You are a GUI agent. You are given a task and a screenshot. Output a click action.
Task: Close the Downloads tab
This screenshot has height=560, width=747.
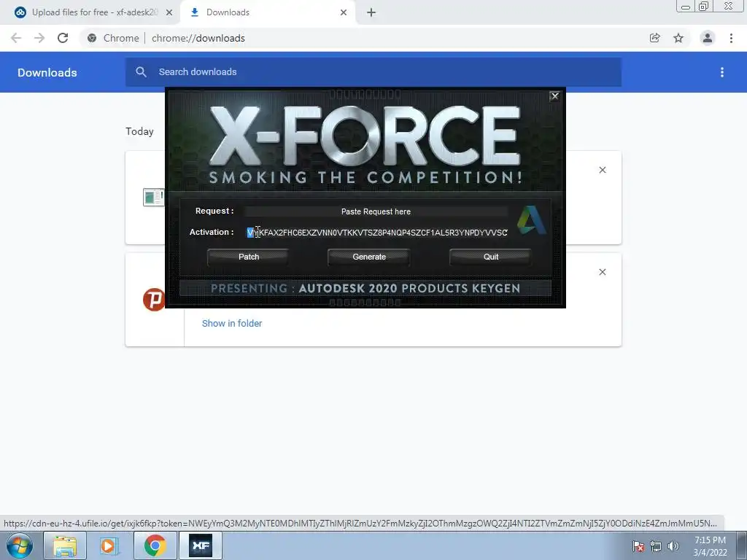pos(344,12)
